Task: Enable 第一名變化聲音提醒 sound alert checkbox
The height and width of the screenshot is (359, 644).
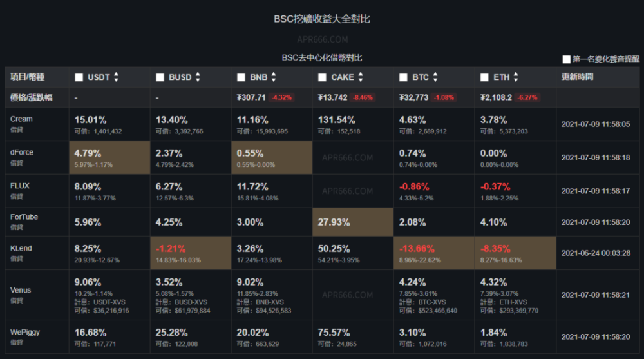Action: [x=567, y=59]
